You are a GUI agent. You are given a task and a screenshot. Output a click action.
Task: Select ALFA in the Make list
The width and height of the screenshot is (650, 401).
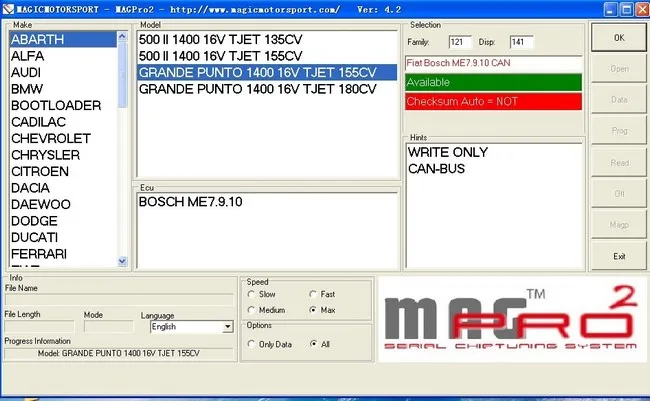click(x=63, y=56)
